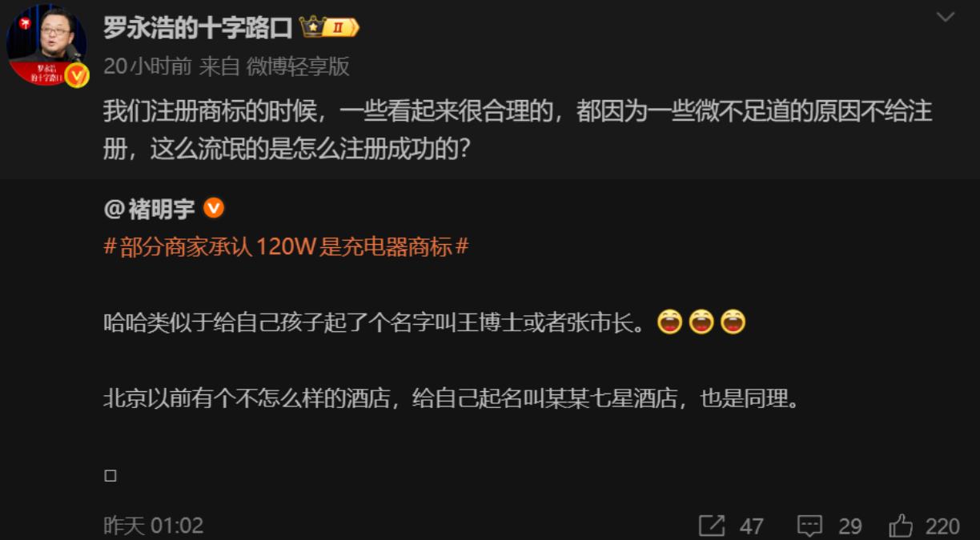Click the repost count 47
The height and width of the screenshot is (540, 980).
751,526
